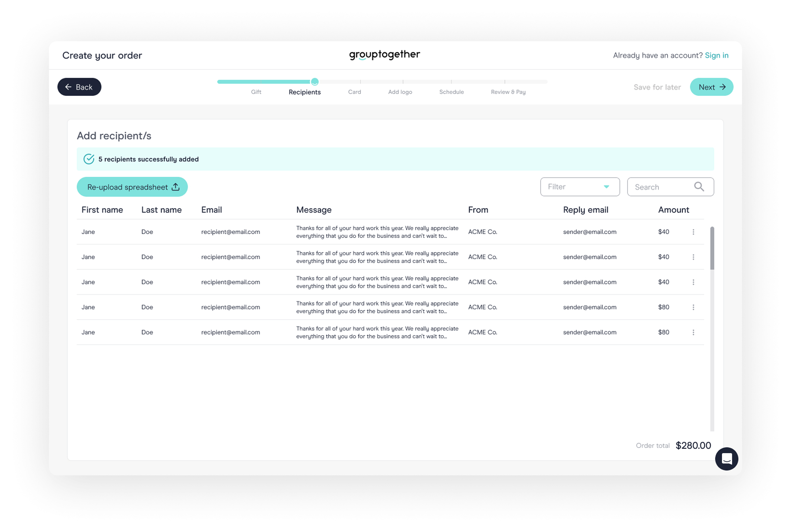Select the Schedule step
The height and width of the screenshot is (532, 791).
tap(451, 91)
